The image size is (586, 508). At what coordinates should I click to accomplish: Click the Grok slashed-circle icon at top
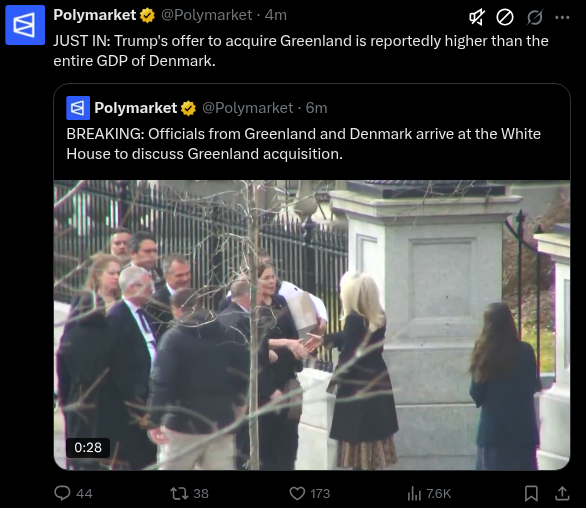point(534,17)
